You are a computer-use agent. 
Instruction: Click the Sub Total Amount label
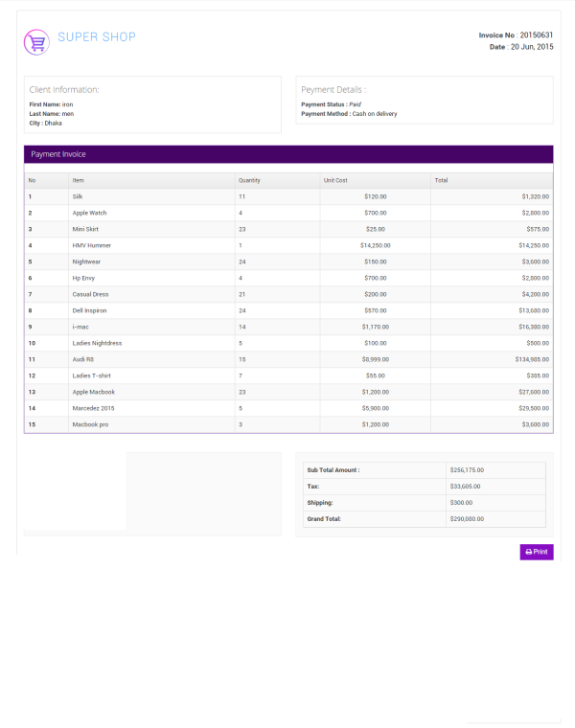point(333,470)
